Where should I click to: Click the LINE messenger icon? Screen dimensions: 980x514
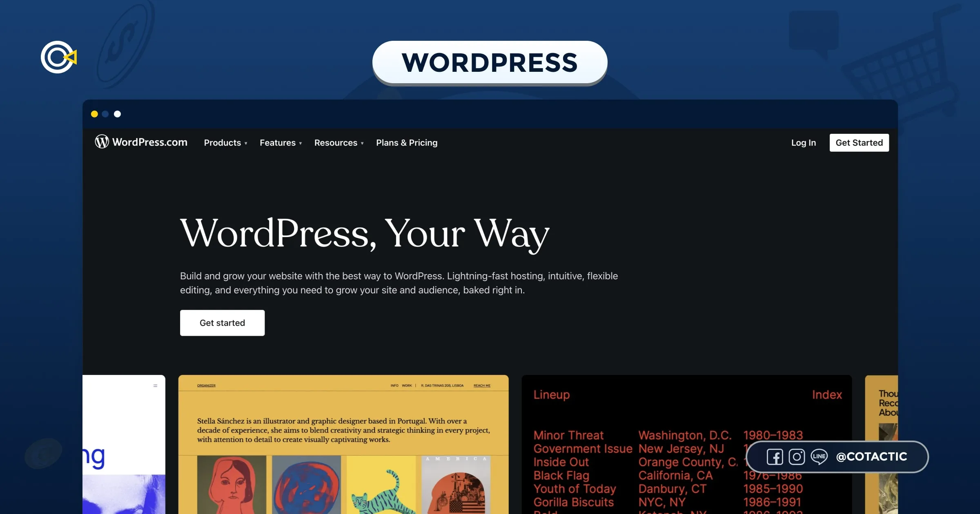(x=819, y=457)
